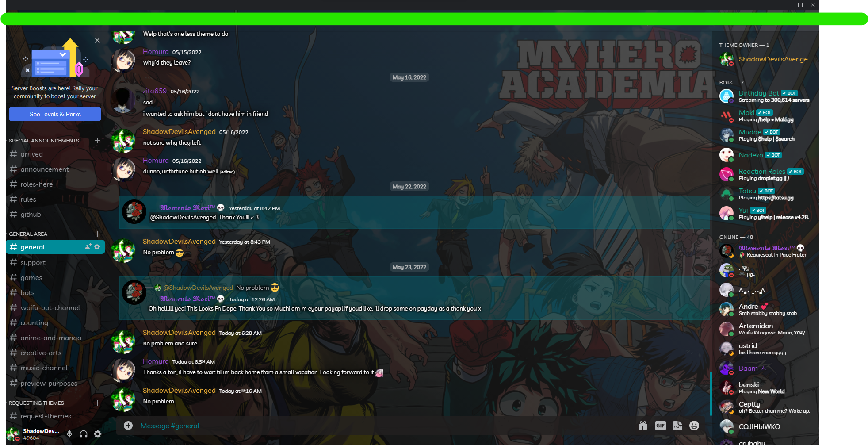The image size is (868, 445).
Task: Dismiss the Server Boosts banner
Action: pyautogui.click(x=97, y=40)
